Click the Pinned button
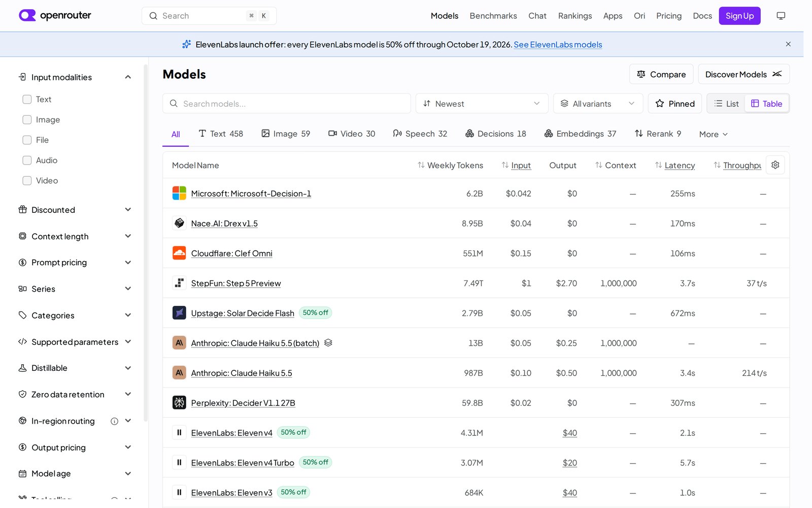 click(x=675, y=104)
